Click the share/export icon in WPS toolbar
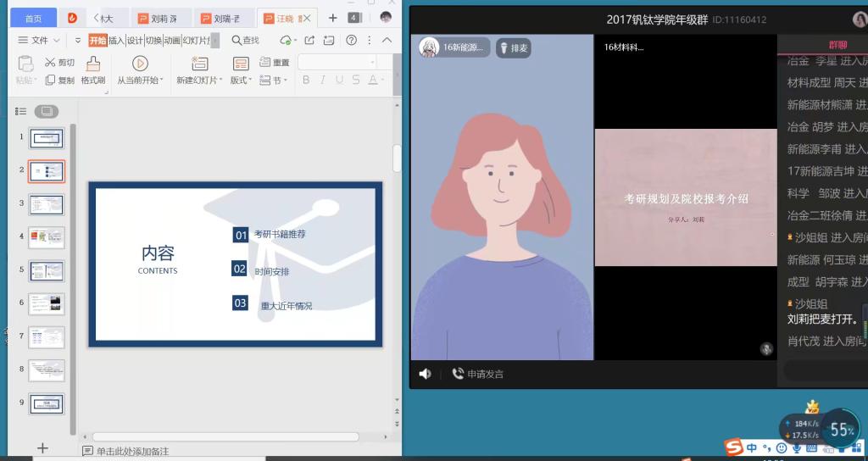868x461 pixels. click(x=309, y=40)
